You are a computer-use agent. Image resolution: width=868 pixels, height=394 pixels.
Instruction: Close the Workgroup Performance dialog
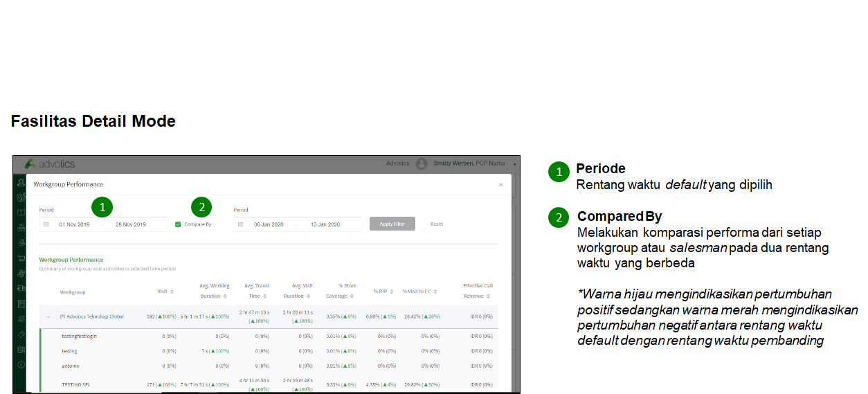click(x=501, y=185)
